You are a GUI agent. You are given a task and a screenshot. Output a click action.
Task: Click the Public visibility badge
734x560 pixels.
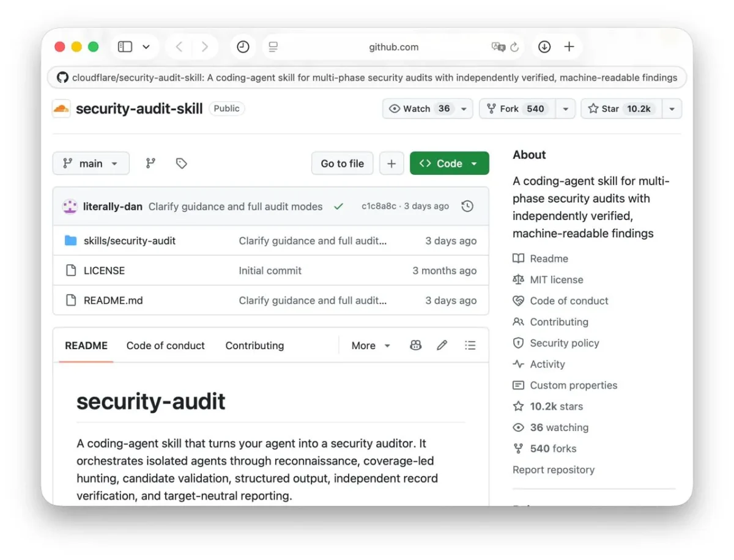coord(226,108)
